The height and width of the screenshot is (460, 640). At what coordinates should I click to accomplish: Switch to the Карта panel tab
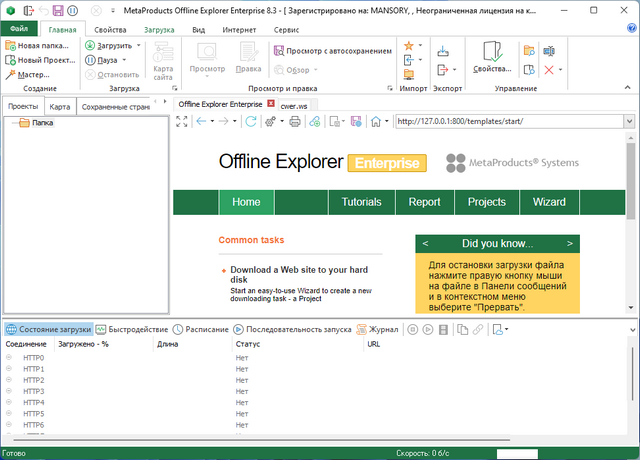(60, 106)
